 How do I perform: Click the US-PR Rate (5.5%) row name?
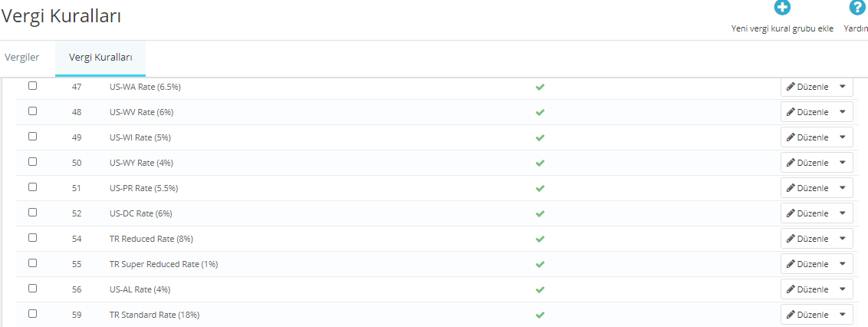[144, 188]
